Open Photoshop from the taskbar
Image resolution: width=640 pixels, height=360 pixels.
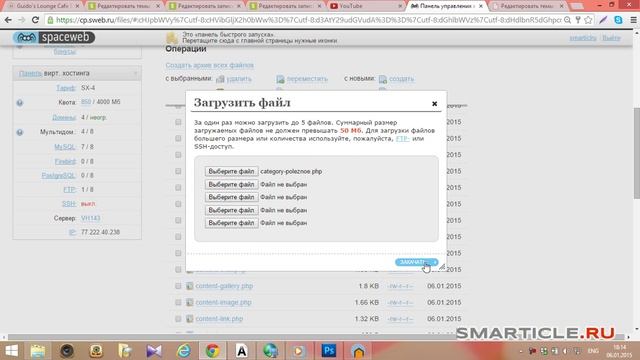(x=329, y=351)
